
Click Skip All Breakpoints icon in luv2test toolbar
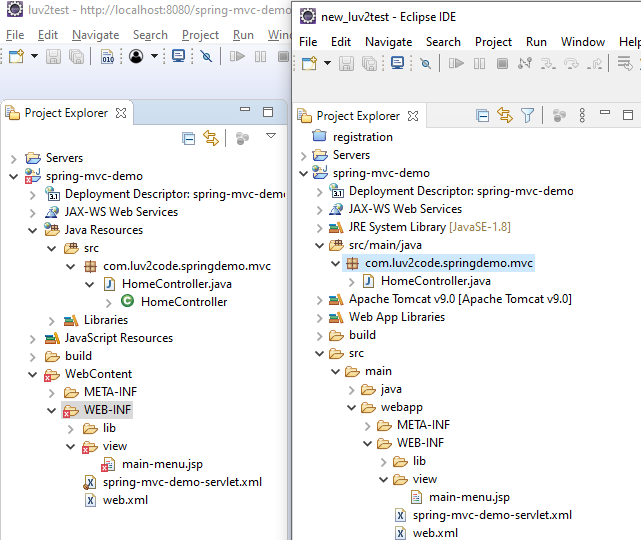206,56
